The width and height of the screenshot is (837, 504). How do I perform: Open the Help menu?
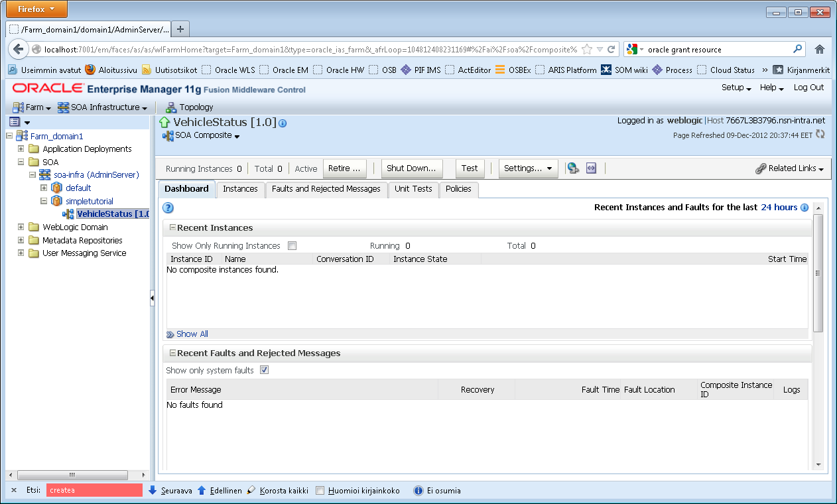(x=771, y=88)
